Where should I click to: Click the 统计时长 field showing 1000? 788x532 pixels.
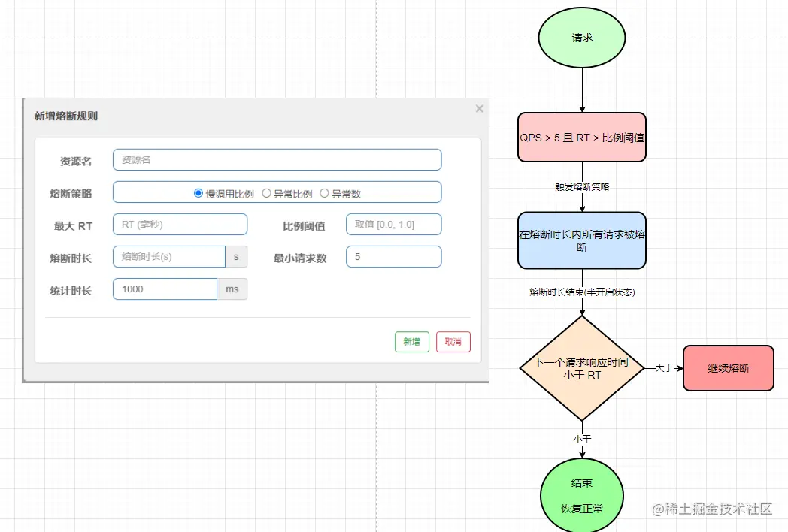click(x=165, y=289)
